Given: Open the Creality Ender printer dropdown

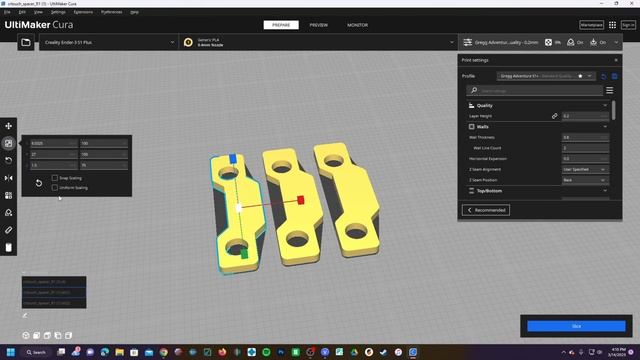Looking at the screenshot, I should pyautogui.click(x=109, y=42).
